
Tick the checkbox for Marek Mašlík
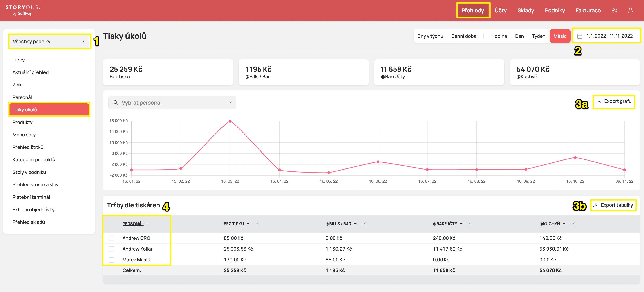112,260
